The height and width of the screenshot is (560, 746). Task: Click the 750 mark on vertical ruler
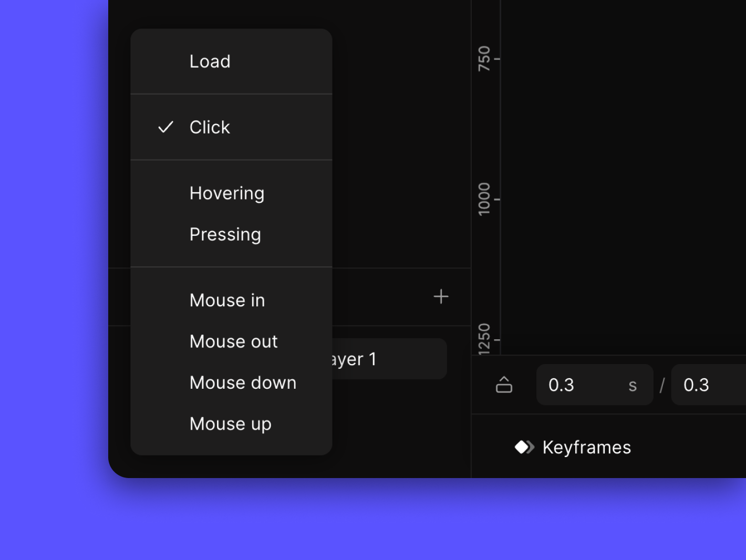(484, 58)
